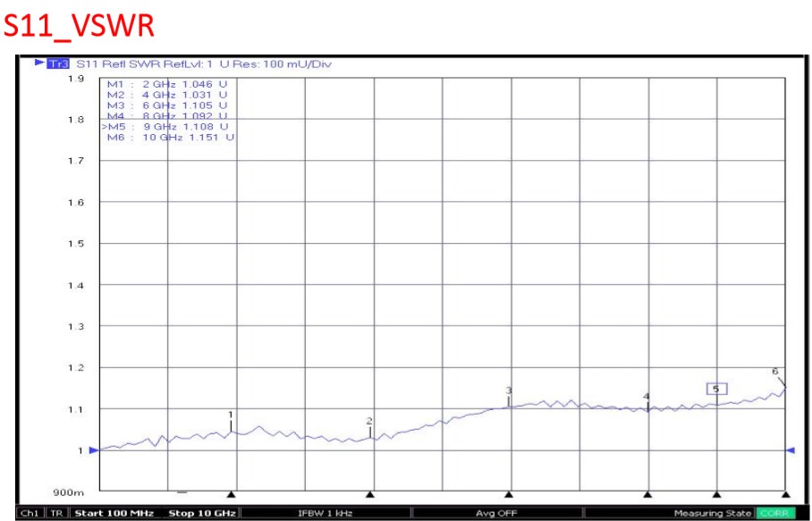Click the green CORR status indicator
The width and height of the screenshot is (812, 521).
click(774, 513)
